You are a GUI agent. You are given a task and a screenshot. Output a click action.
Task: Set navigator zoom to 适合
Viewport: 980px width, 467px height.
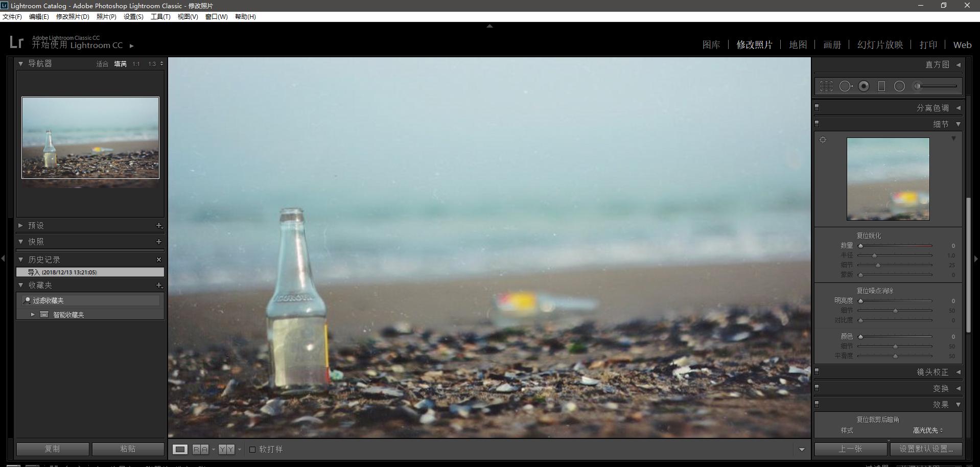[102, 64]
